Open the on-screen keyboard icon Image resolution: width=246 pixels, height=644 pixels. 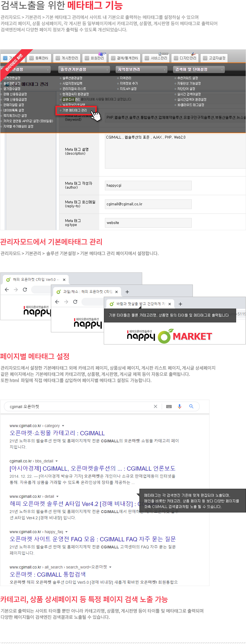click(169, 406)
